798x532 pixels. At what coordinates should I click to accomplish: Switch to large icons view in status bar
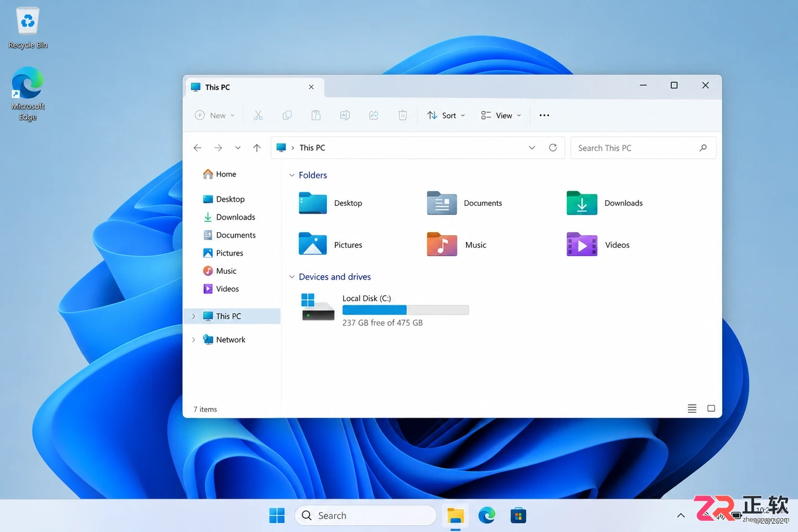(x=711, y=408)
